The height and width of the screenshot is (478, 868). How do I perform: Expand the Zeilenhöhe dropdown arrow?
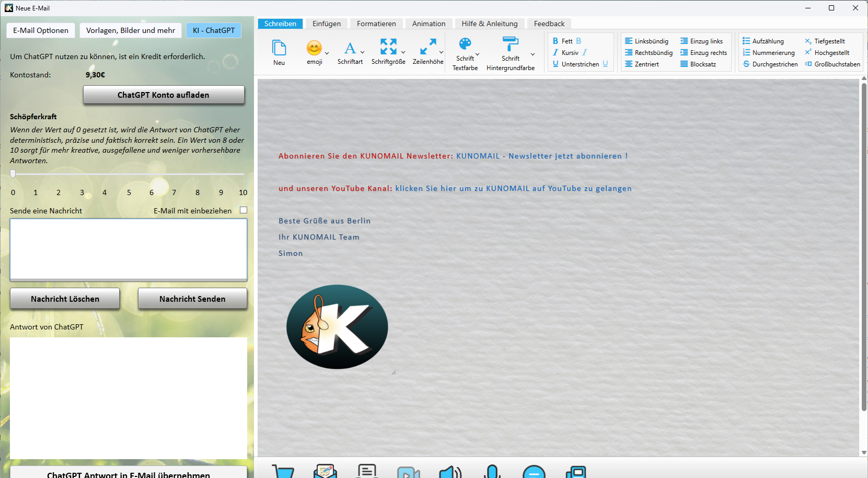441,52
